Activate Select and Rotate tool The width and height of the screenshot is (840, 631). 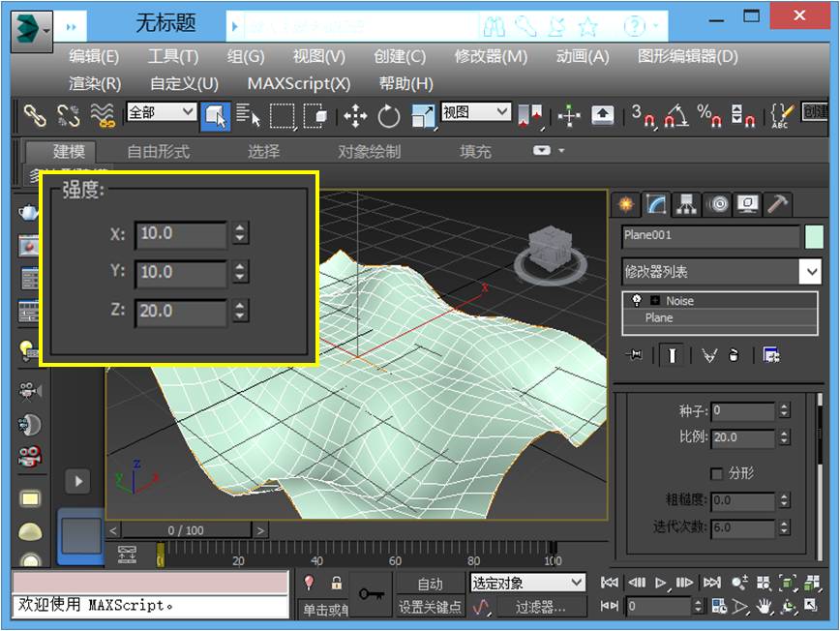point(388,116)
